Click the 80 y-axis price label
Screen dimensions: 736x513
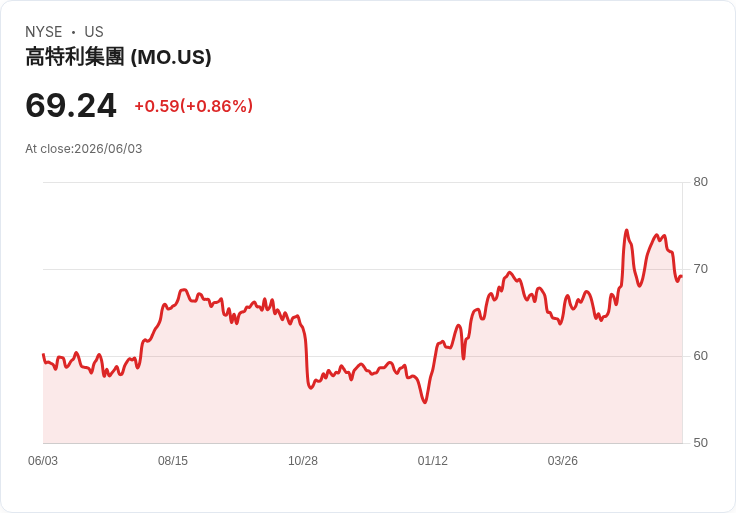700,182
